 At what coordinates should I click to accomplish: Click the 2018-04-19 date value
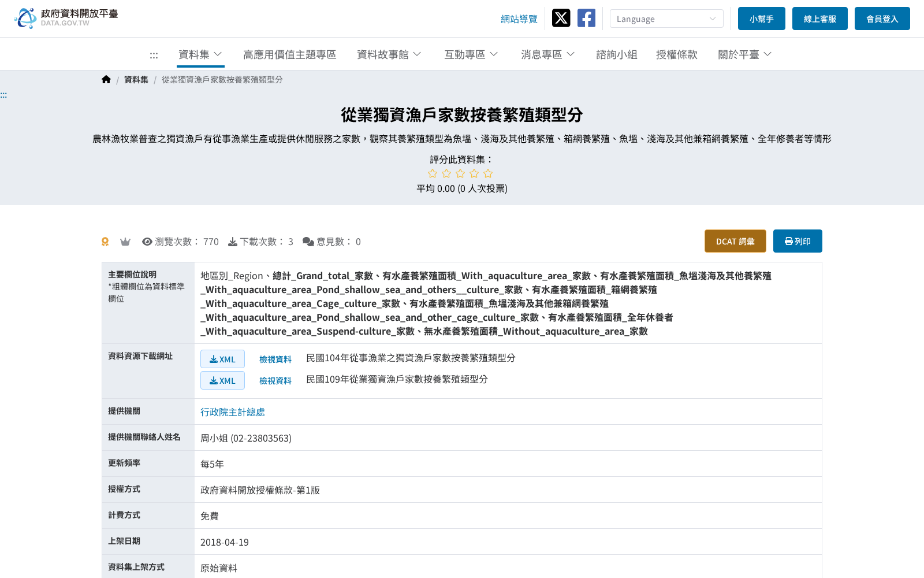point(225,542)
